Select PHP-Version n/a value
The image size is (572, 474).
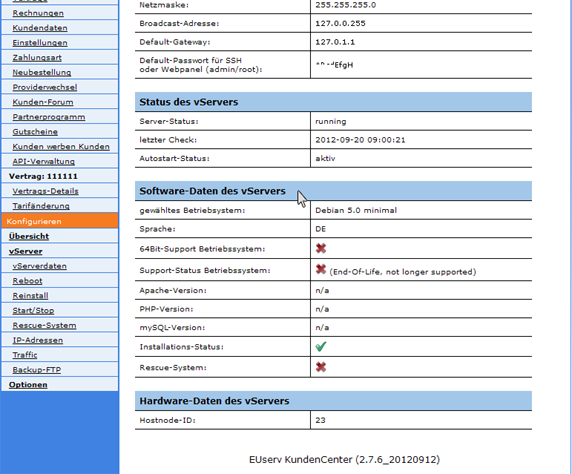322,309
